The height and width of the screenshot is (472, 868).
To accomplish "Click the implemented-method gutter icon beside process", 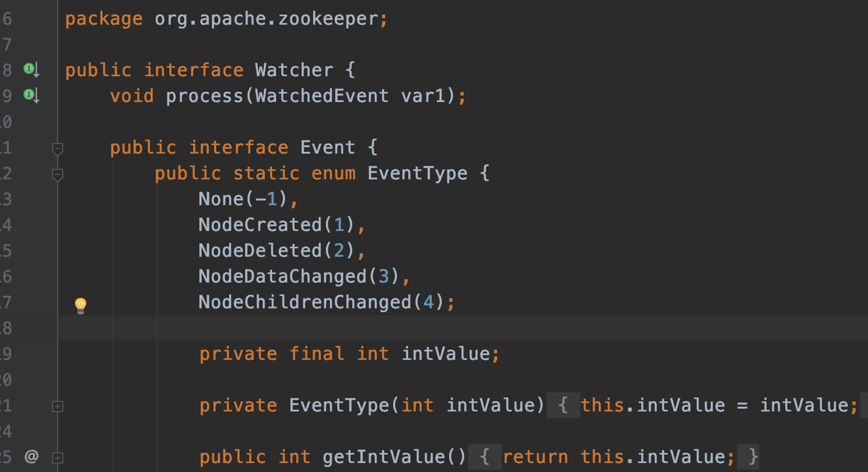I will (x=31, y=95).
